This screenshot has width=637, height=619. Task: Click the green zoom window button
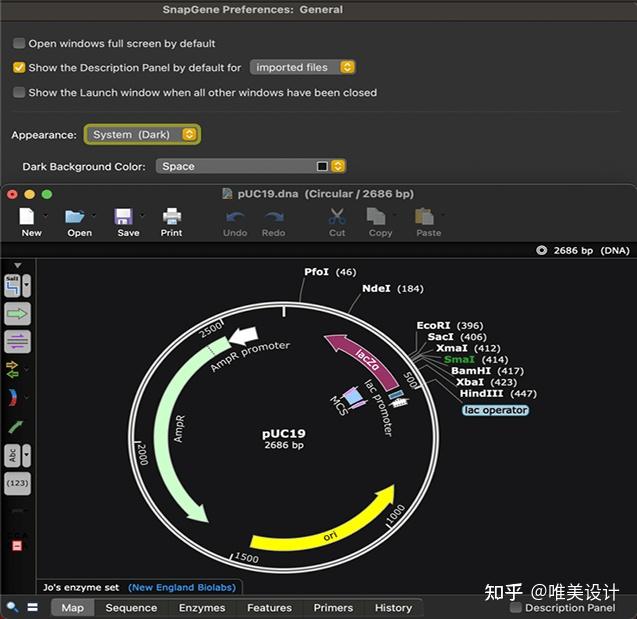[x=47, y=194]
